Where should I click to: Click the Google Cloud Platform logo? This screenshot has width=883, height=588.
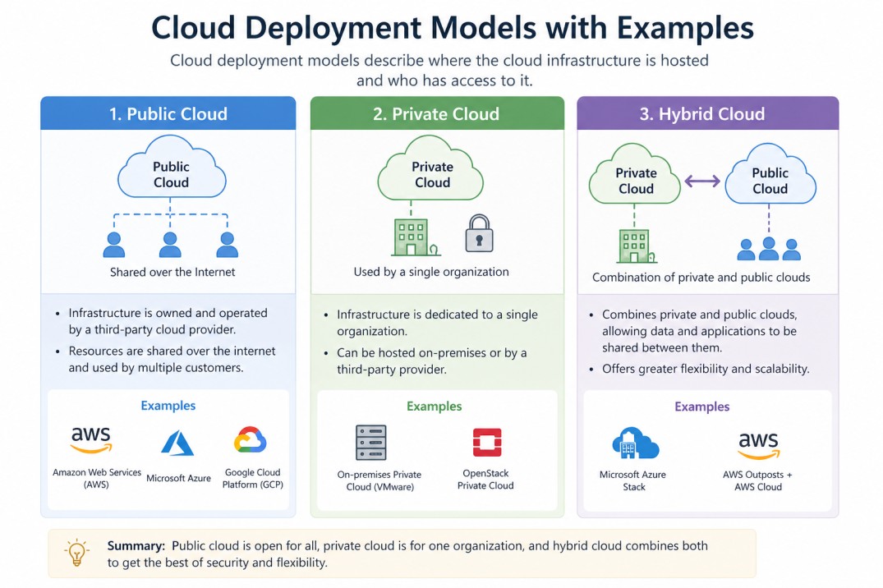coord(250,440)
